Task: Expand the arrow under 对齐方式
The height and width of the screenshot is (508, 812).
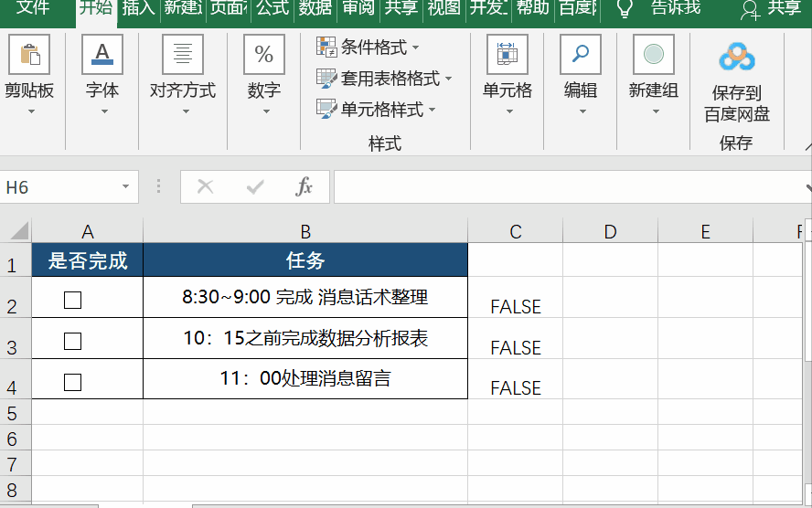Action: click(186, 111)
